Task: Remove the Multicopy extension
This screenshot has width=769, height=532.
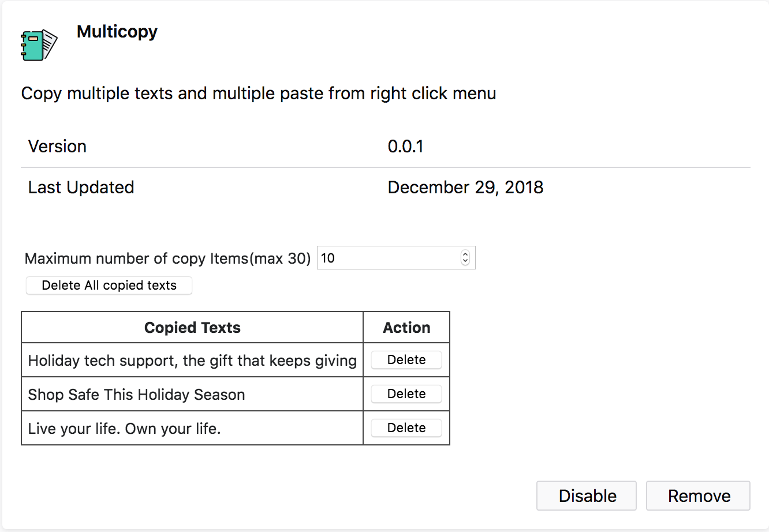Action: point(698,496)
